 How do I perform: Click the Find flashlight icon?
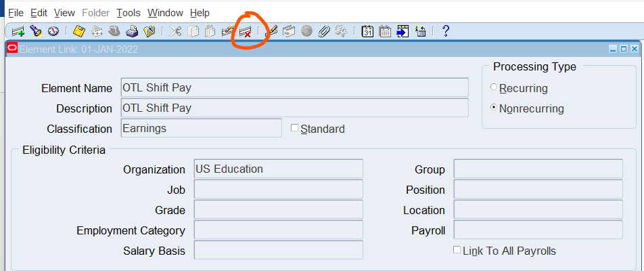36,31
